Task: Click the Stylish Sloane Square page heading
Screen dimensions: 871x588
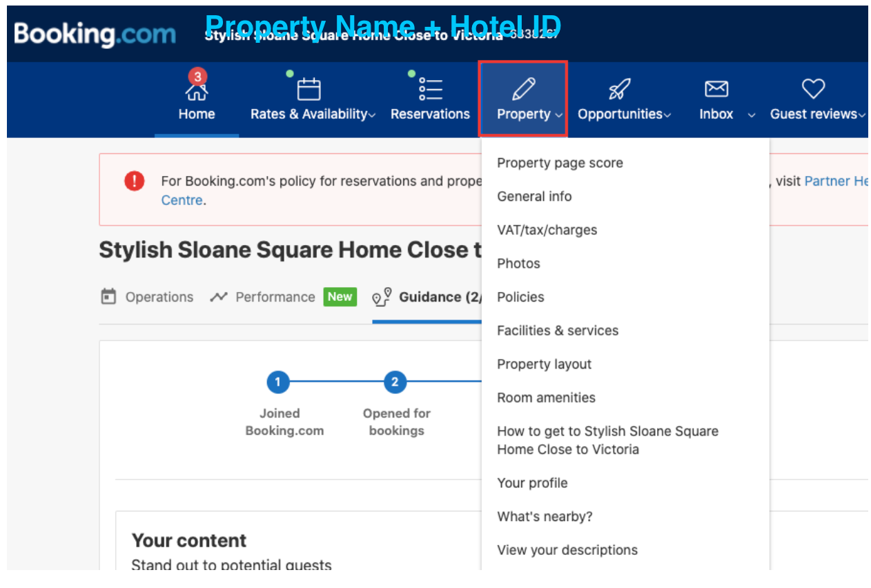Action: point(290,250)
